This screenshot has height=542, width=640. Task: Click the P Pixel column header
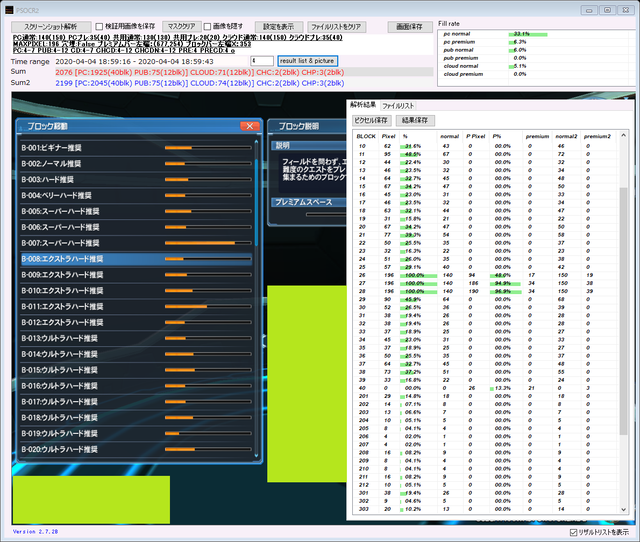click(x=476, y=136)
